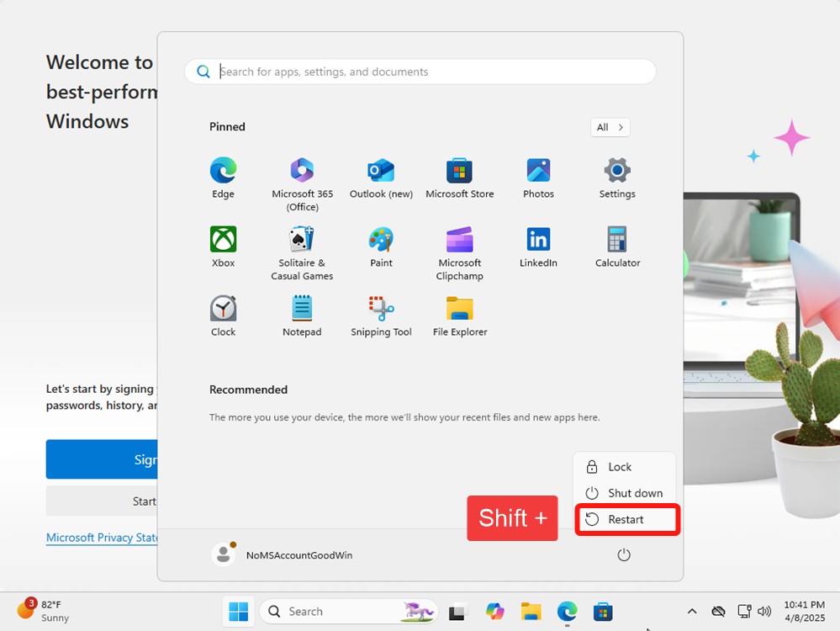Click the Start menu power button
Screen dimensions: 840x631
[x=624, y=555]
